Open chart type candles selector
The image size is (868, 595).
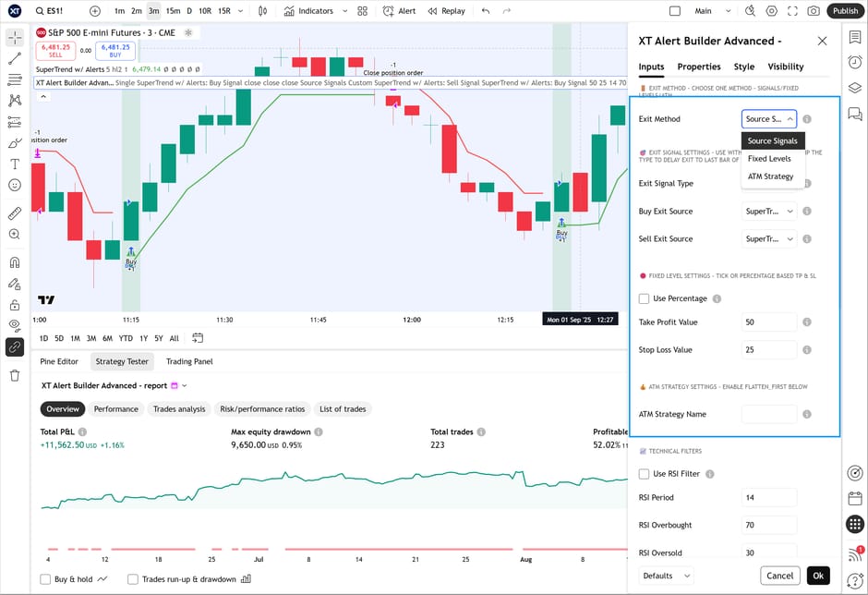point(263,11)
